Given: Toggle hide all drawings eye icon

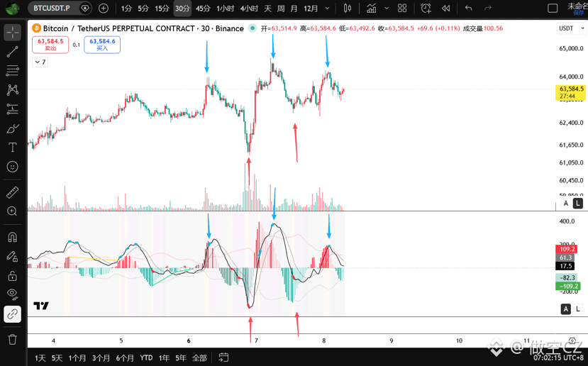Looking at the screenshot, I should pos(12,295).
